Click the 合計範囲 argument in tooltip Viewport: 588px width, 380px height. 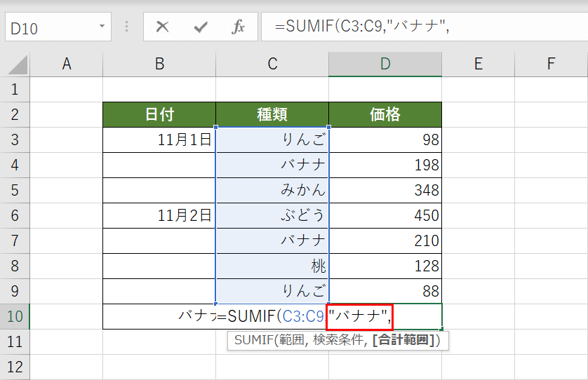405,340
